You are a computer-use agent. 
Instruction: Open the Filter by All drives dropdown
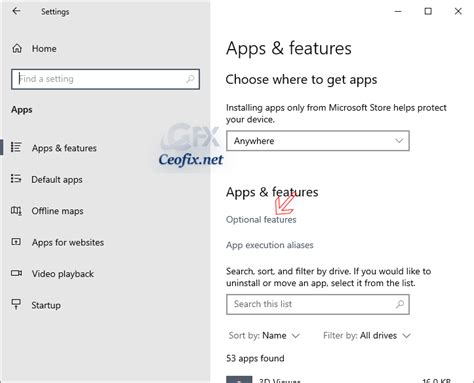[x=367, y=335]
